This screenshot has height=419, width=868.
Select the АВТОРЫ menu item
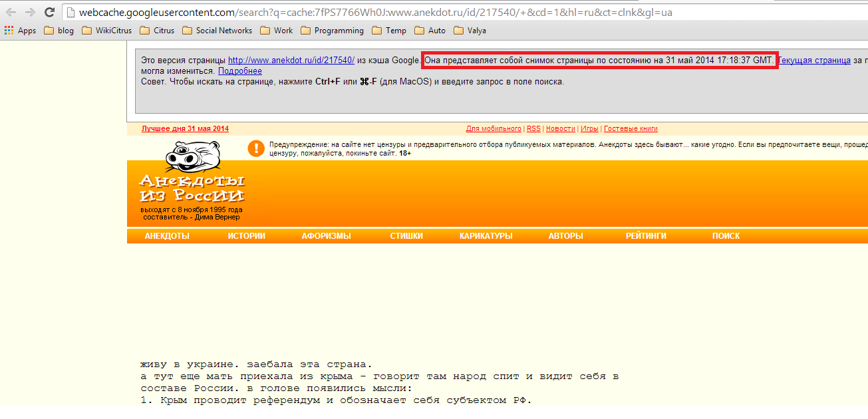click(x=566, y=236)
